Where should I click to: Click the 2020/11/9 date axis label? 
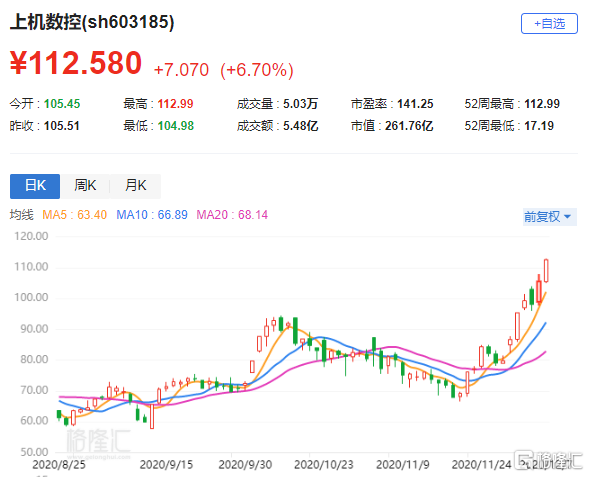pyautogui.click(x=403, y=465)
